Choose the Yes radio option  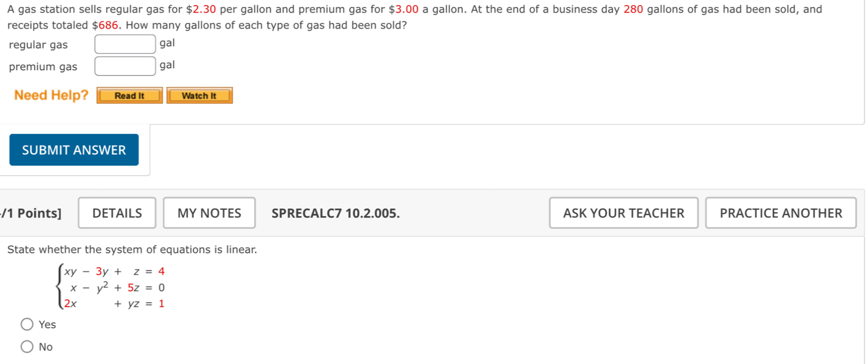pos(27,325)
